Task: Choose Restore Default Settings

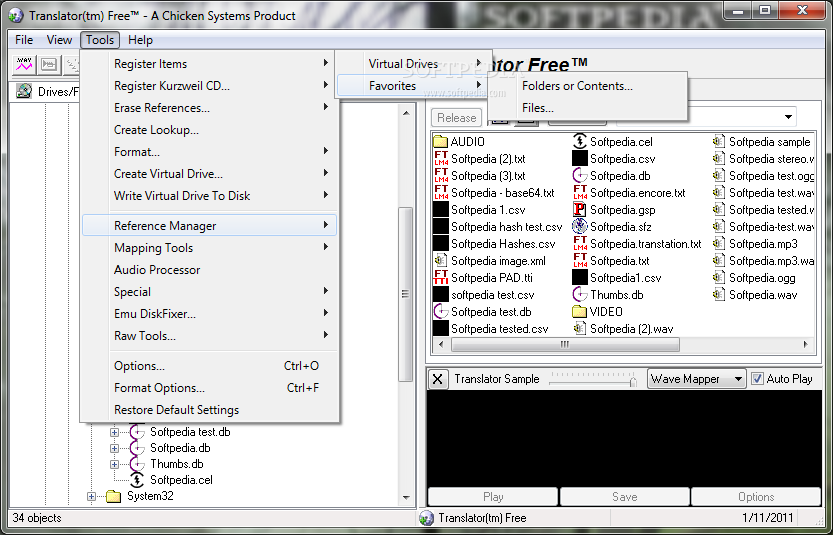Action: coord(209,410)
